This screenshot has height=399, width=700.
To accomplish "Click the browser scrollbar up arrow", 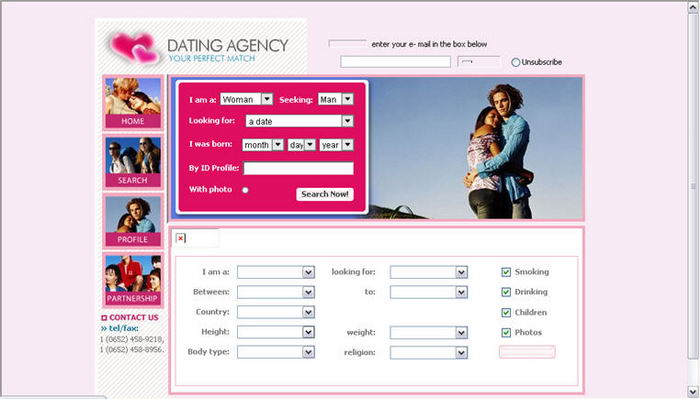I will coord(693,7).
